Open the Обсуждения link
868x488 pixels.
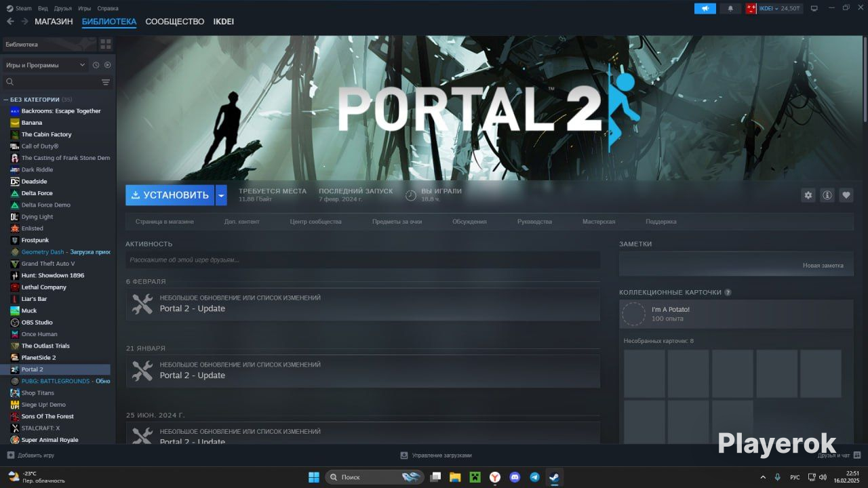469,222
